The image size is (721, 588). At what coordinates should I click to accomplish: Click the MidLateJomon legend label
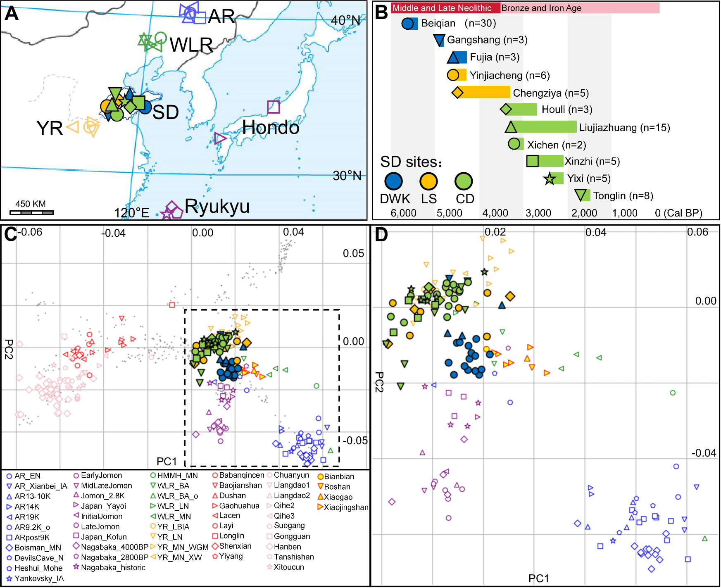107,486
